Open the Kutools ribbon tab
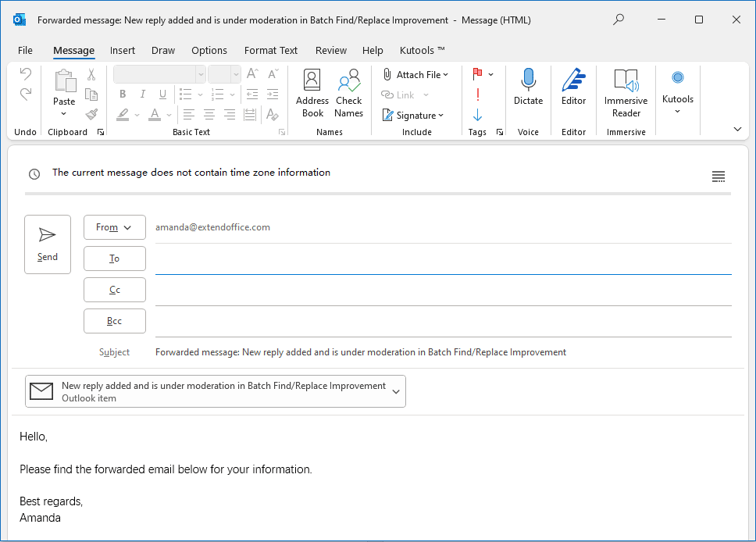The width and height of the screenshot is (756, 542). click(421, 50)
